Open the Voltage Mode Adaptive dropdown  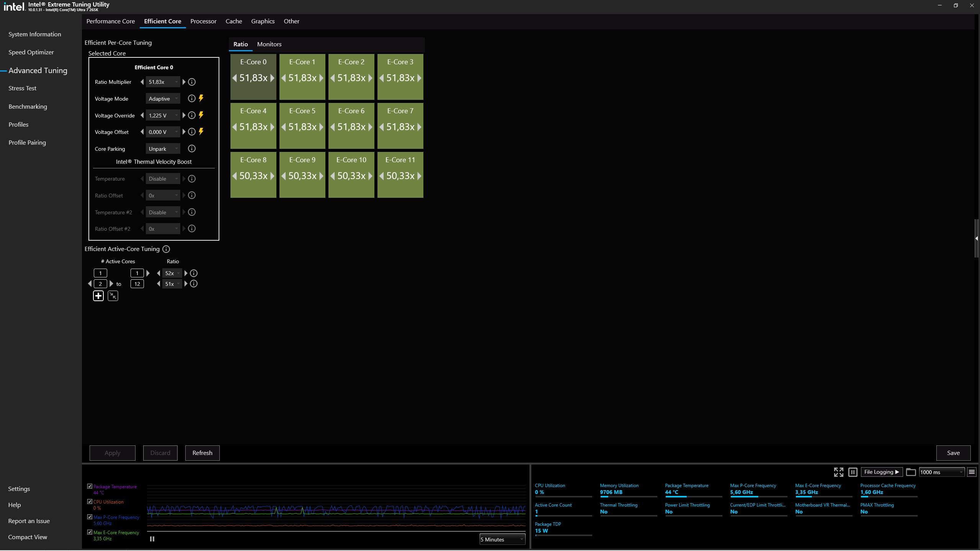[x=163, y=99]
